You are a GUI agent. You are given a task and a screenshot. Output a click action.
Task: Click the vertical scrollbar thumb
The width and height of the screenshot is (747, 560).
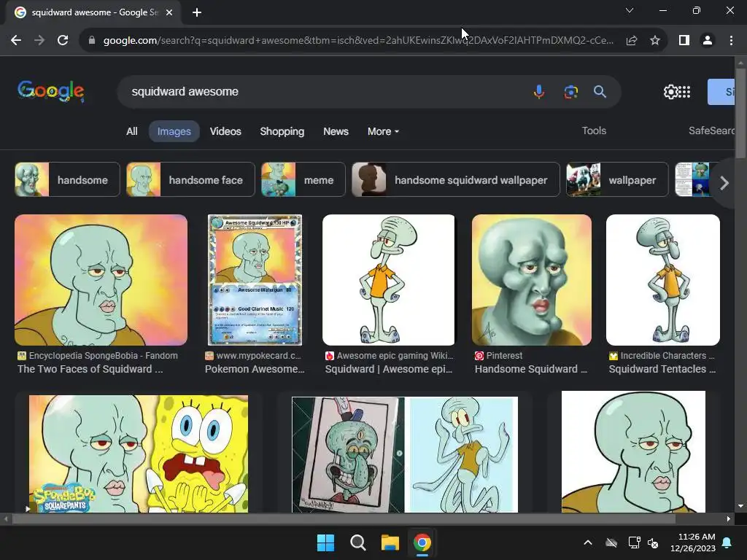tap(740, 113)
